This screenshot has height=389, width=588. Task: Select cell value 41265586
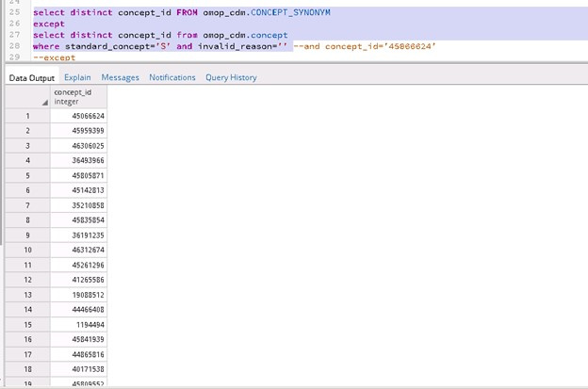point(79,280)
